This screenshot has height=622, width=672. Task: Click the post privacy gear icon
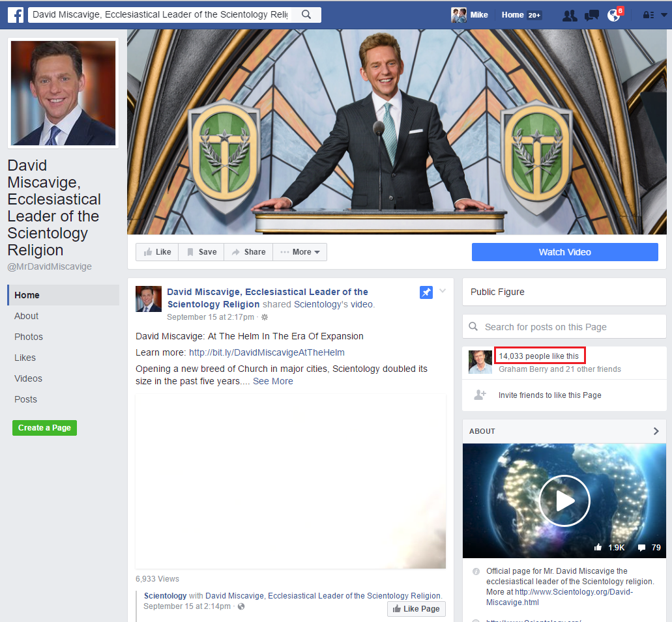[265, 317]
